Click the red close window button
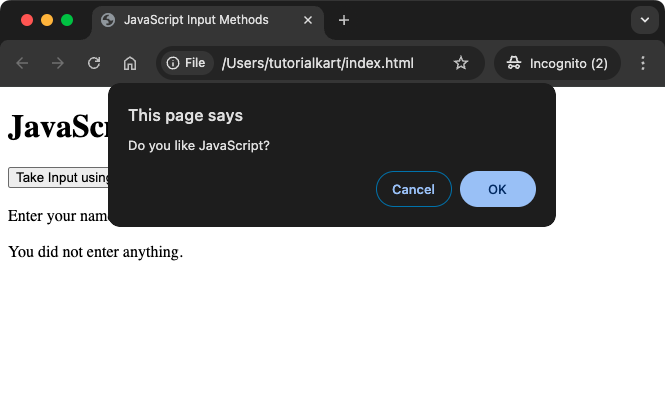The image size is (665, 397). pos(27,20)
